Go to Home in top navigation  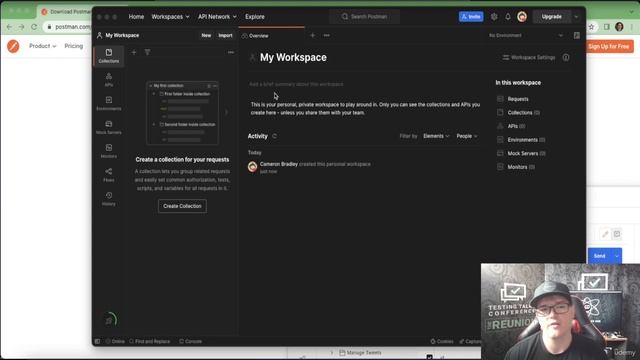click(136, 17)
